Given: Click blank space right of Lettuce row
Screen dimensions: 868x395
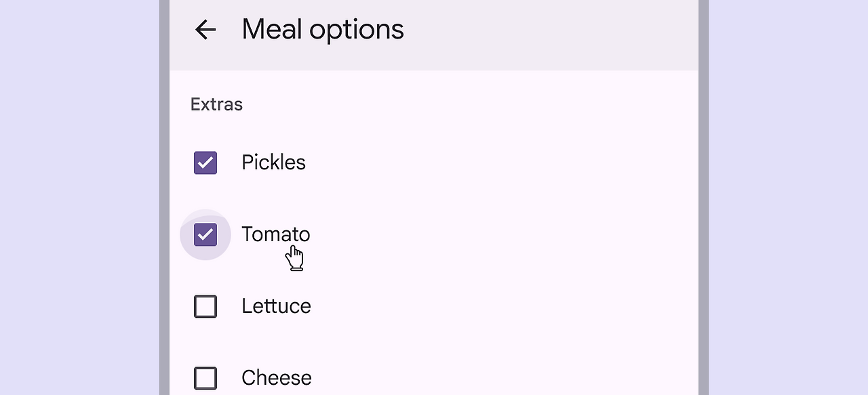Looking at the screenshot, I should click(x=502, y=306).
